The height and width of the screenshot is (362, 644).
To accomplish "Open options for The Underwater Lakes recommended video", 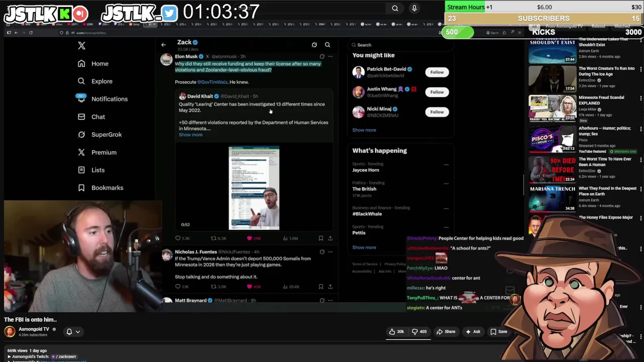I will (x=640, y=39).
